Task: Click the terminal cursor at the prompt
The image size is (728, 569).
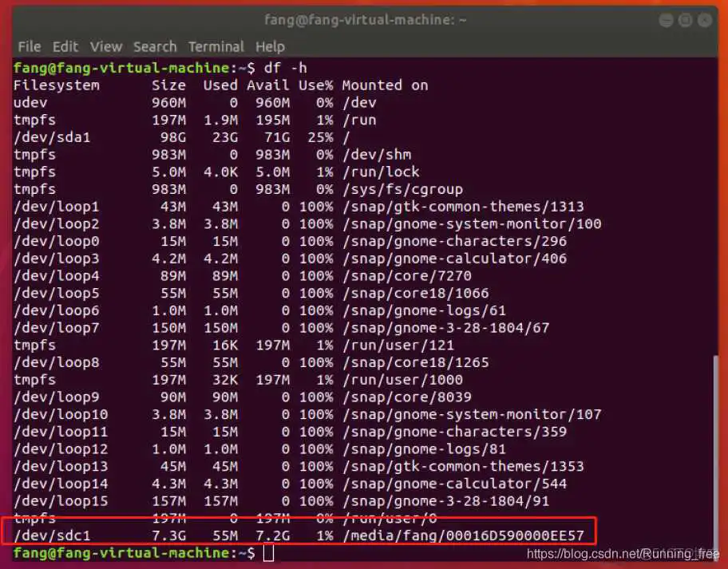Action: [x=269, y=552]
